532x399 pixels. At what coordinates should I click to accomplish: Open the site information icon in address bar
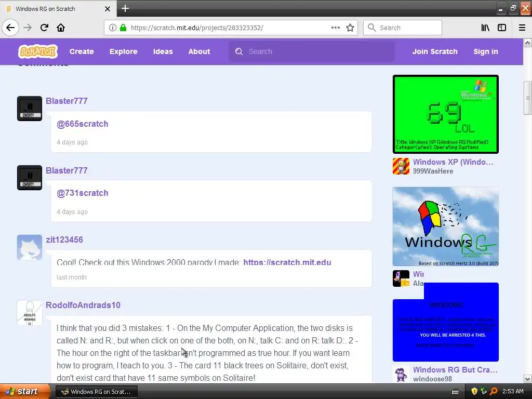tap(112, 28)
